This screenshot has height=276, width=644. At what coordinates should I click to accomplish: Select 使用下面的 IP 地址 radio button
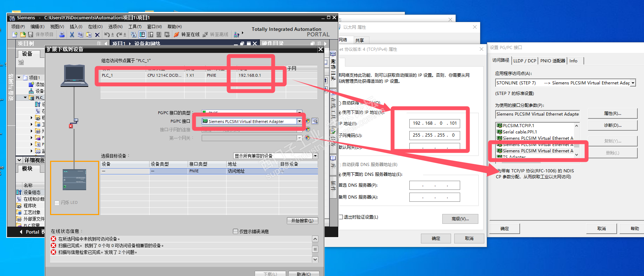pyautogui.click(x=339, y=112)
